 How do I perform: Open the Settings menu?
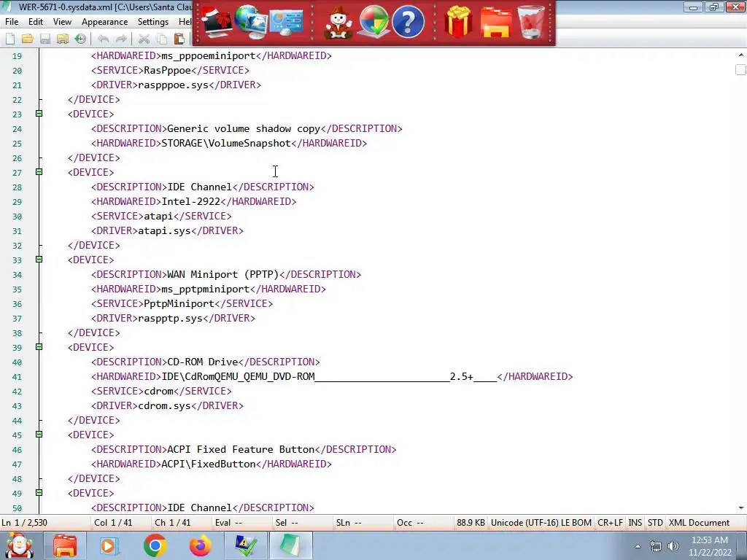(153, 22)
